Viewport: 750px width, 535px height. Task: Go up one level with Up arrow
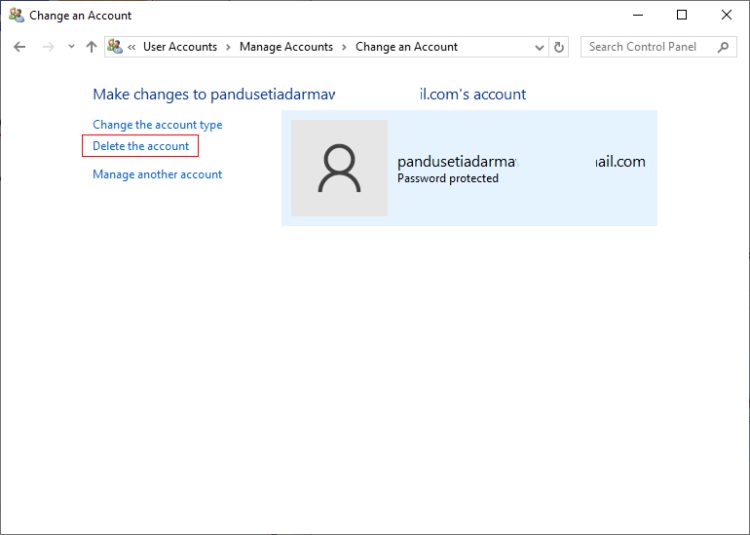pos(92,47)
